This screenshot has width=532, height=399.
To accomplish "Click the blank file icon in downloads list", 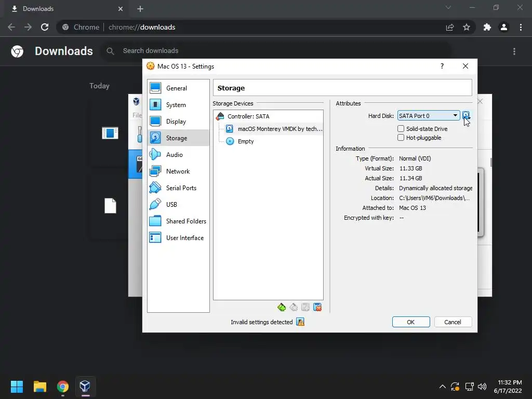I will (x=110, y=206).
